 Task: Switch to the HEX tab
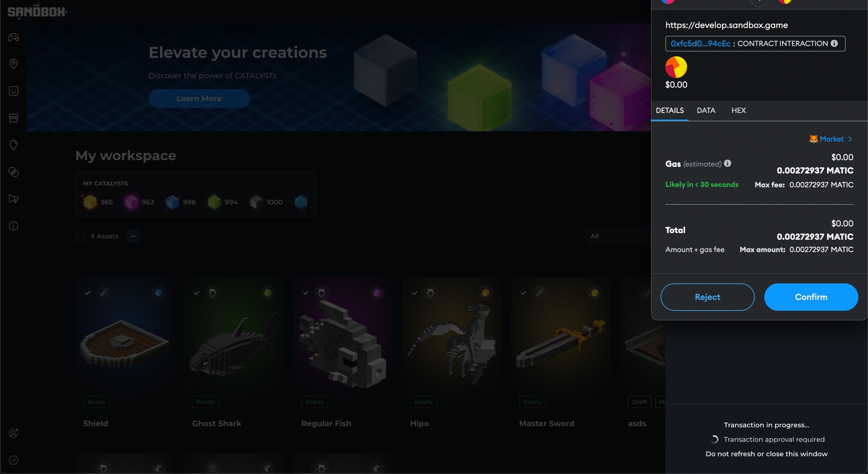(738, 111)
